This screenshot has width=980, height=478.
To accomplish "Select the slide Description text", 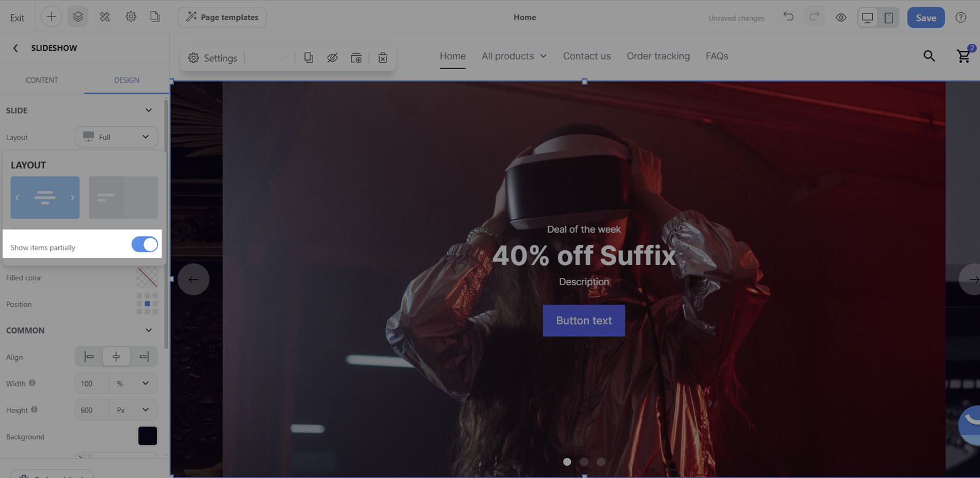I will (584, 282).
